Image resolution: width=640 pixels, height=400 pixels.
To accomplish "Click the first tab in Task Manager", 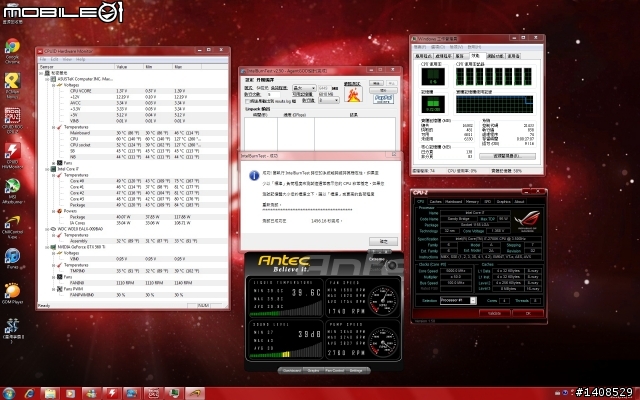I will [423, 56].
